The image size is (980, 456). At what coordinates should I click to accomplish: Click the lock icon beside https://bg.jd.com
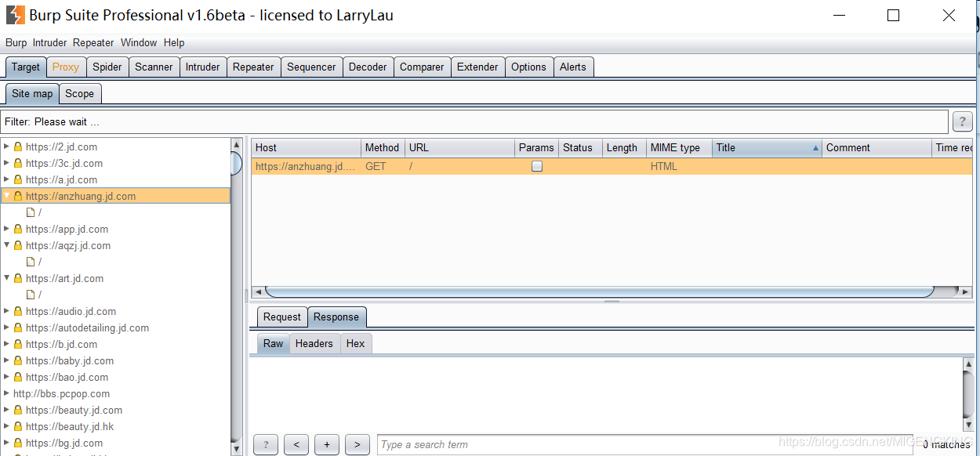(18, 443)
